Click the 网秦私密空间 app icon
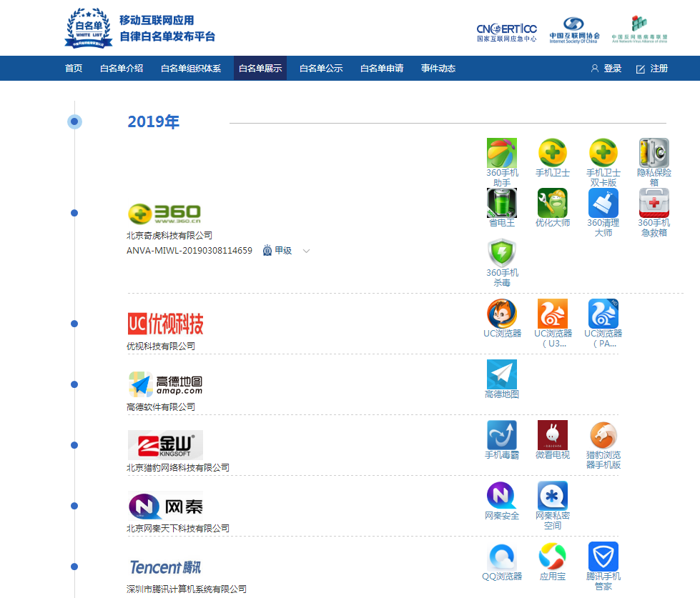 point(552,496)
